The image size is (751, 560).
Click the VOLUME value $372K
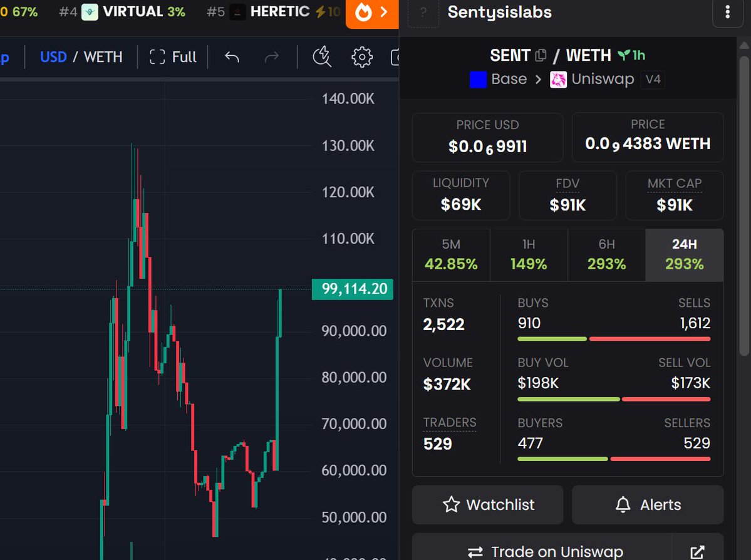(x=447, y=384)
